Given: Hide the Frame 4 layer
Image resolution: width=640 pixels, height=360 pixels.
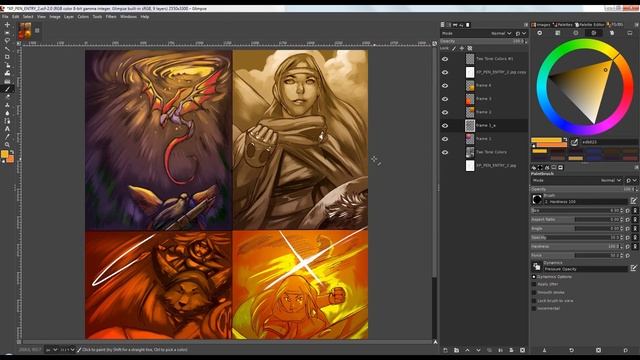Looking at the screenshot, I should click(445, 86).
